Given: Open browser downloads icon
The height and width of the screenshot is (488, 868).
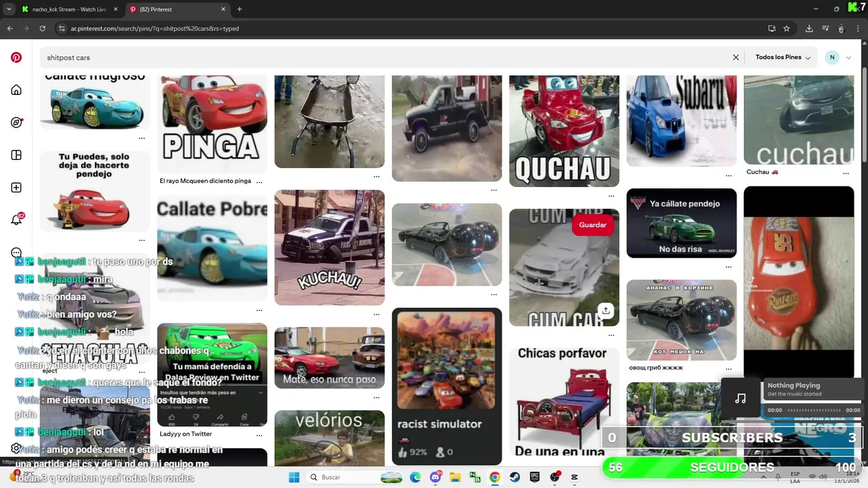Looking at the screenshot, I should point(809,28).
